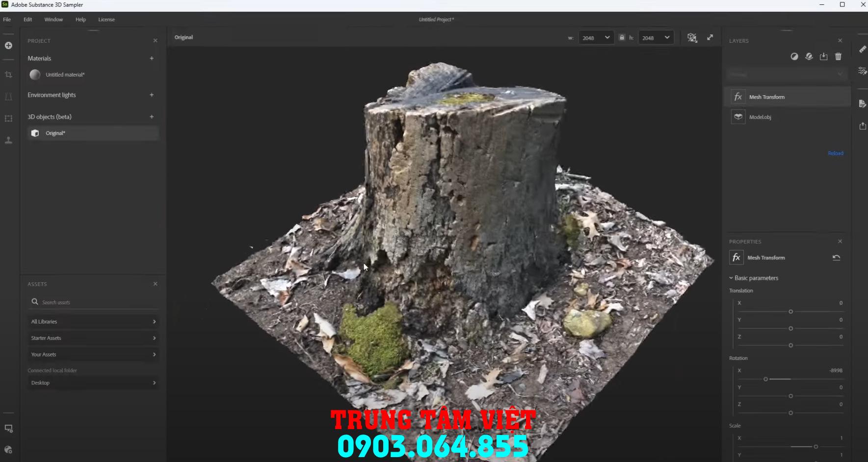Viewport: 868px width, 462px height.
Task: Adjust the Translation X slider
Action: (x=790, y=312)
